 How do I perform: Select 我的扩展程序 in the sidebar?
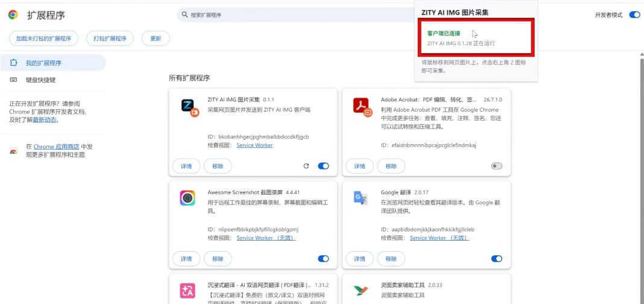click(52, 63)
